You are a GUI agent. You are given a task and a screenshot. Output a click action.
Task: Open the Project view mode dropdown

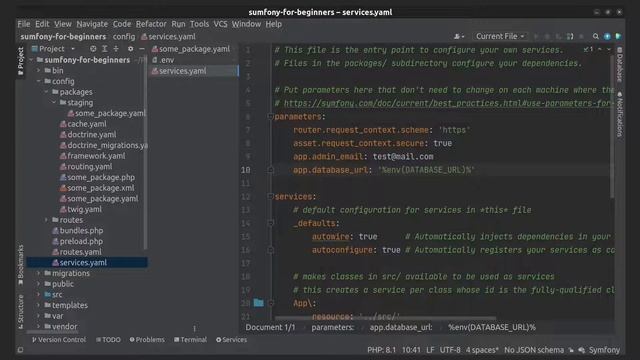pos(53,49)
